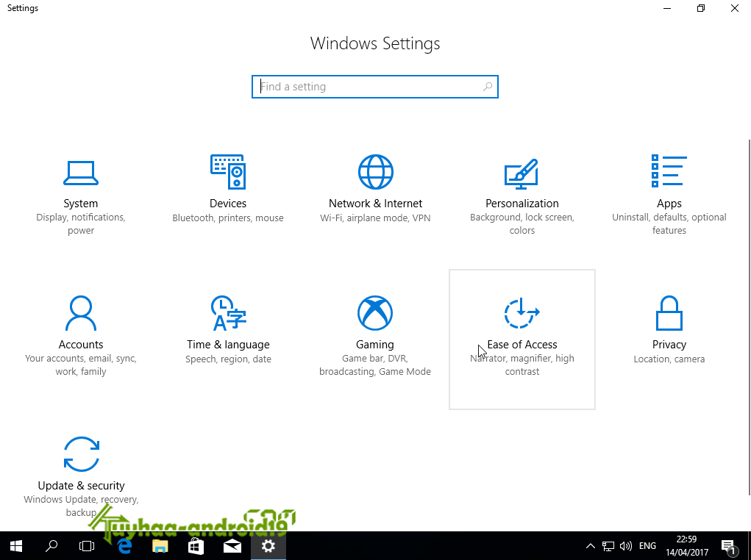Select the Accounts person icon
Screen dimensions: 751x560
[81, 313]
